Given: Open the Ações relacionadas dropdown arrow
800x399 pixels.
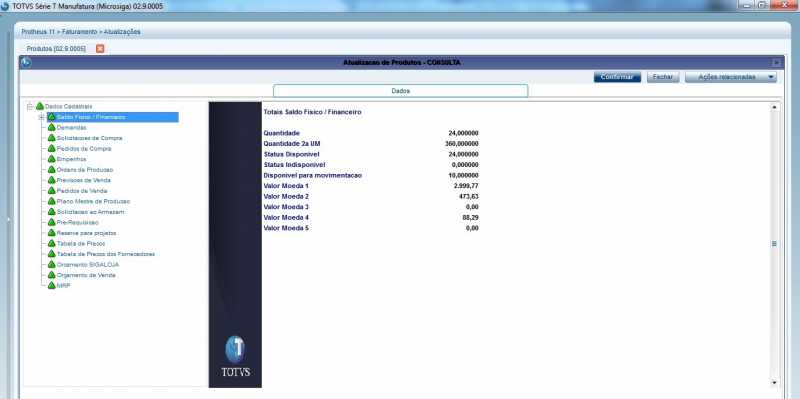Looking at the screenshot, I should click(x=770, y=77).
